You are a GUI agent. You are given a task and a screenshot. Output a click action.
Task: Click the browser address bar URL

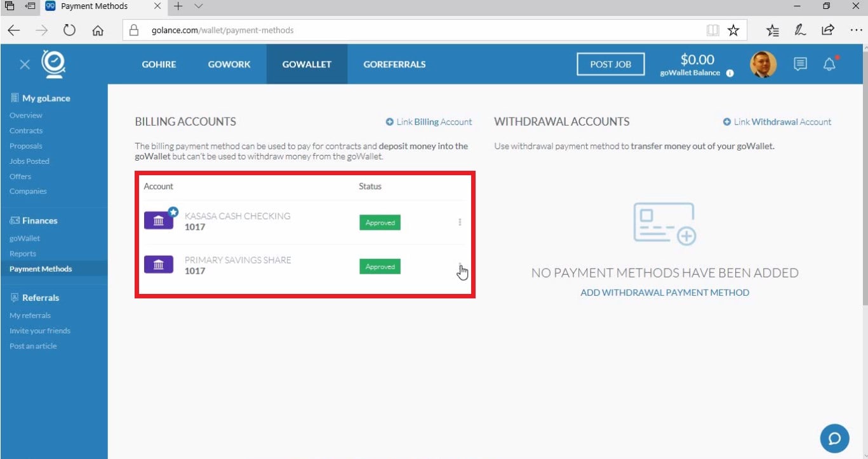pos(222,30)
